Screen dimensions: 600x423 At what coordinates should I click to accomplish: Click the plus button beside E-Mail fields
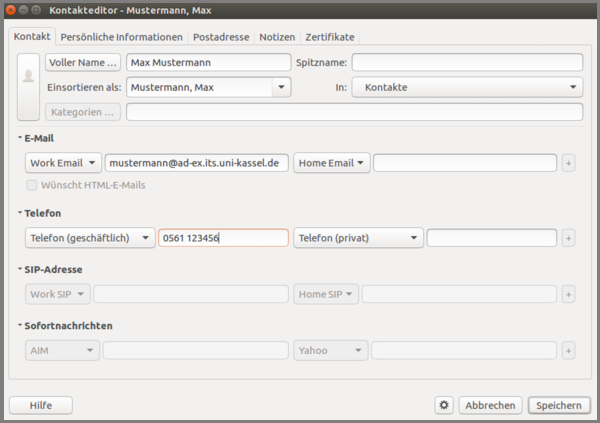point(569,162)
